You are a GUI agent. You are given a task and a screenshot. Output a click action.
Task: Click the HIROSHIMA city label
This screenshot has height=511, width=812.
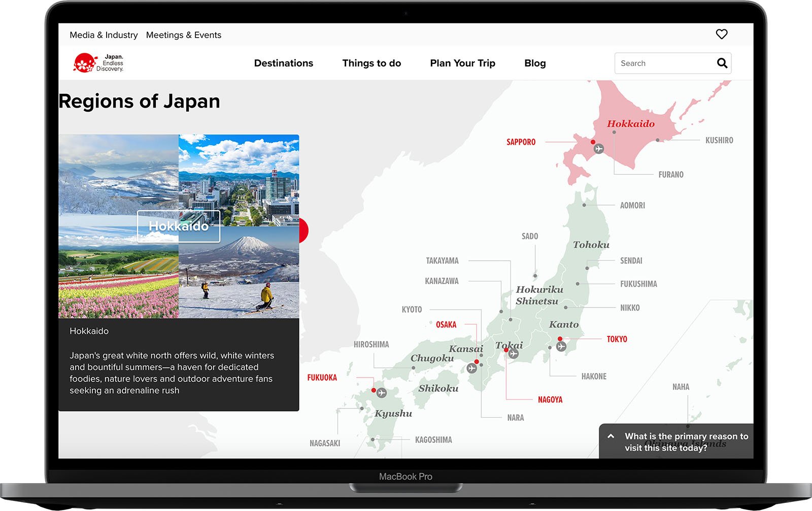tap(371, 345)
